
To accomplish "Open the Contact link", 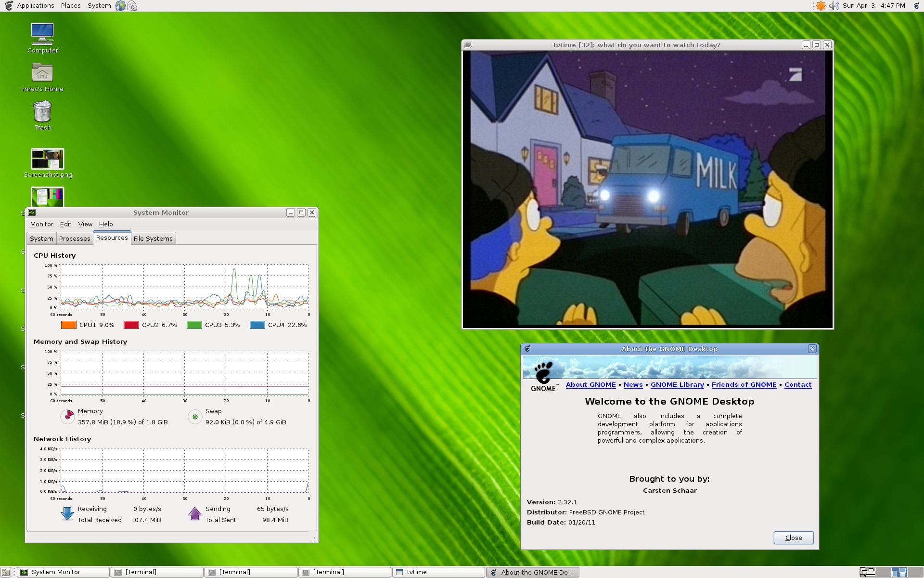I will [798, 385].
